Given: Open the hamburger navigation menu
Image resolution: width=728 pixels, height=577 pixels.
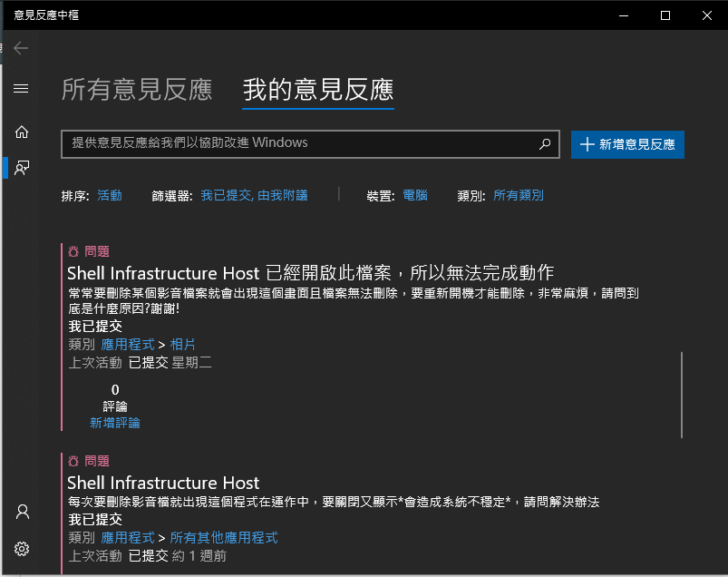Looking at the screenshot, I should tap(21, 88).
